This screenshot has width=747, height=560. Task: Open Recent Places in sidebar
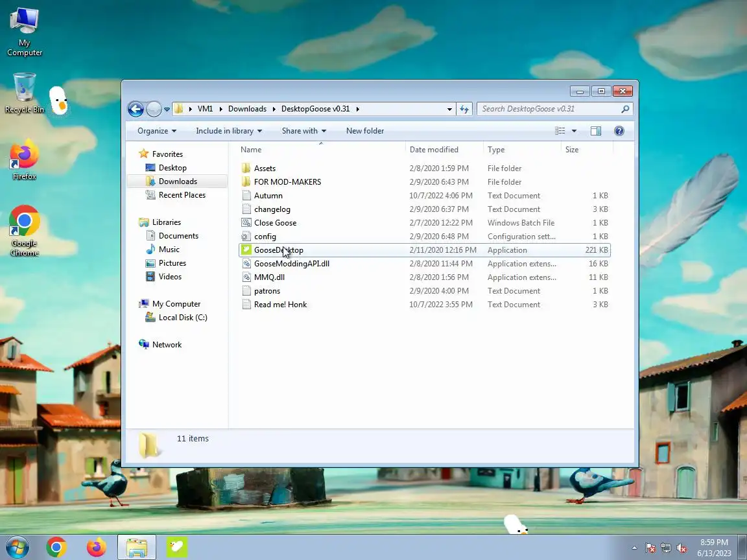coord(182,195)
